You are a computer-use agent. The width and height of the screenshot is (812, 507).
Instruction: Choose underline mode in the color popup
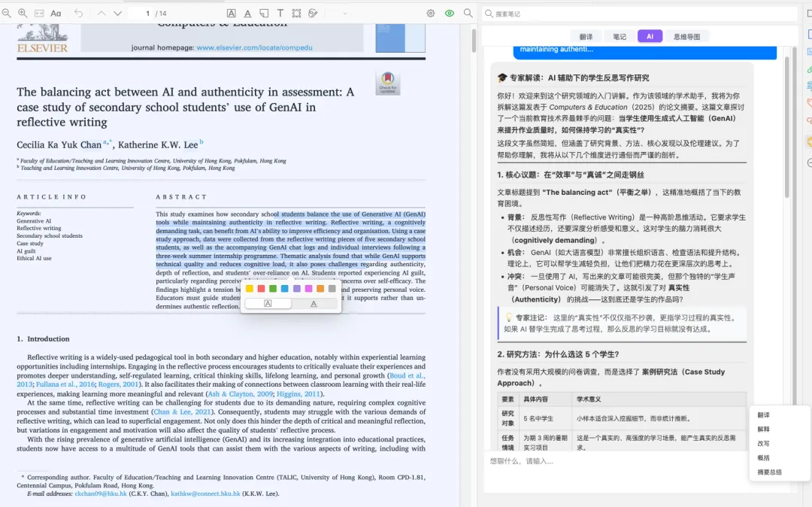tap(314, 303)
